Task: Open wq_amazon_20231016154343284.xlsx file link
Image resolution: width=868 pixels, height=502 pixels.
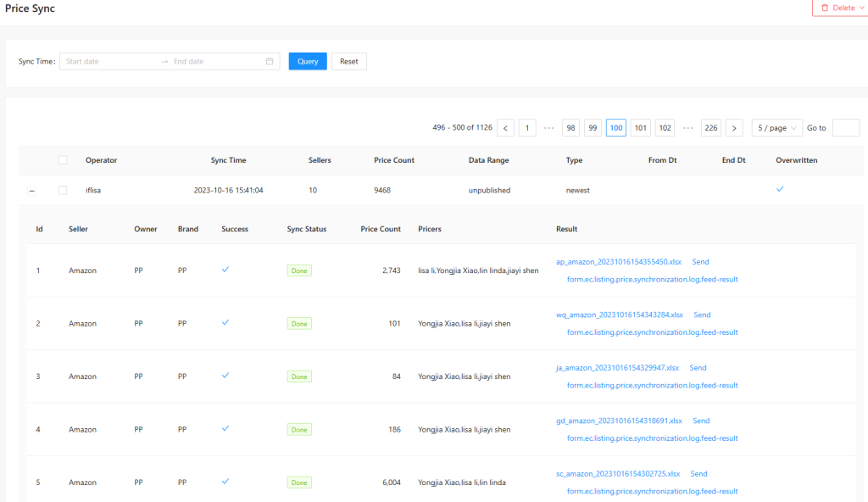Action: coord(620,315)
